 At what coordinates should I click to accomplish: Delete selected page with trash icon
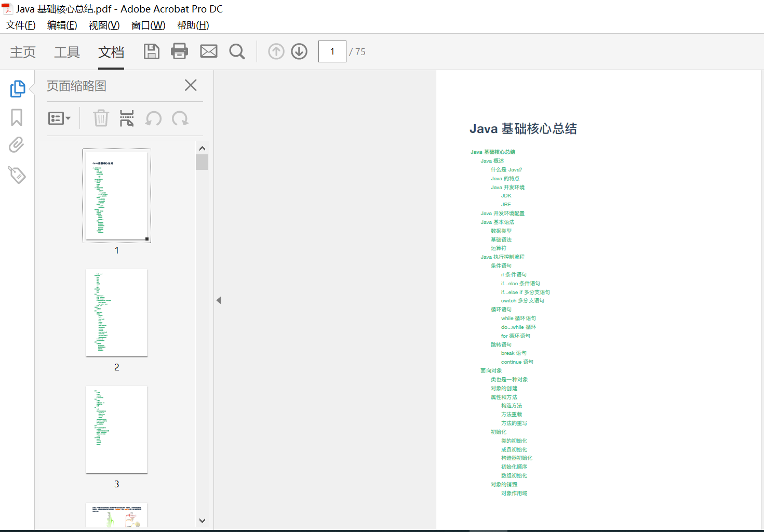(x=101, y=118)
